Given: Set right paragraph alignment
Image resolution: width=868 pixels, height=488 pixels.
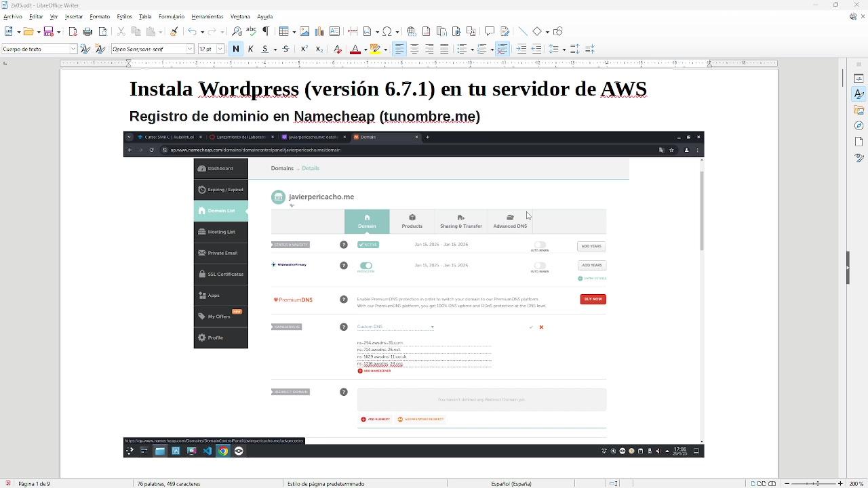Looking at the screenshot, I should click(429, 49).
